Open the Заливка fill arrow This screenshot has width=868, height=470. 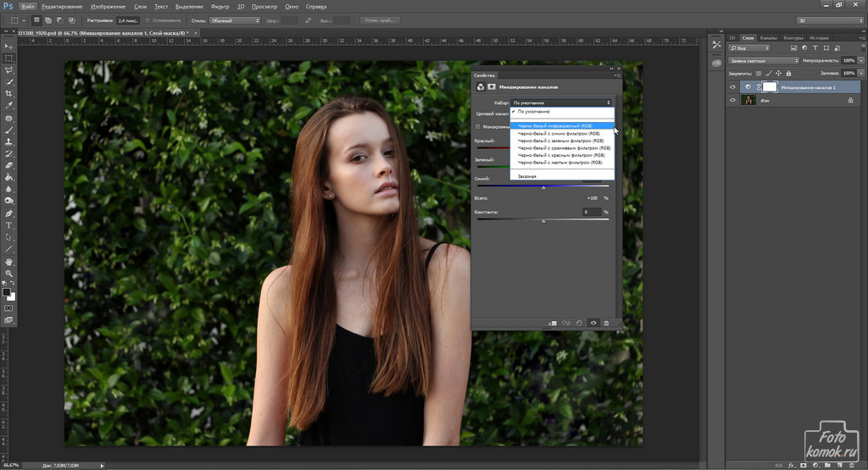861,73
